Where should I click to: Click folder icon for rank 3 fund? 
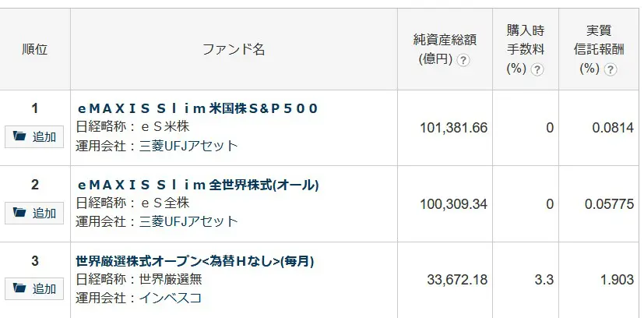click(x=20, y=288)
